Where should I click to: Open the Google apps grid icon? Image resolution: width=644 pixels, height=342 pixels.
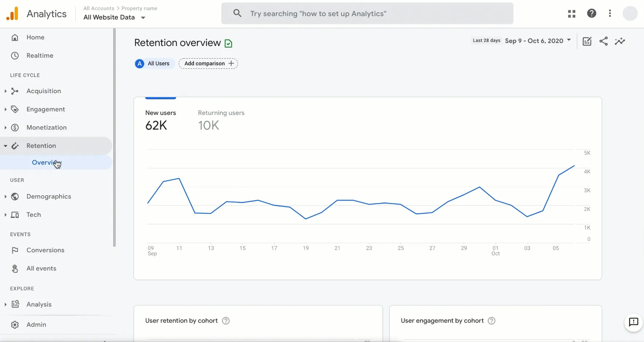click(571, 14)
